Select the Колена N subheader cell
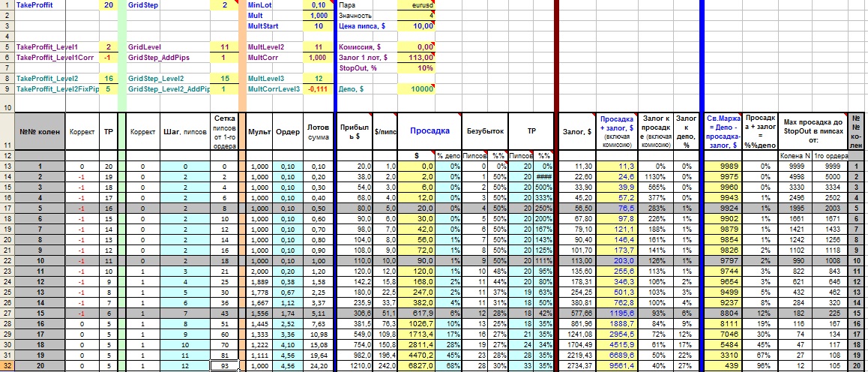 click(x=795, y=155)
